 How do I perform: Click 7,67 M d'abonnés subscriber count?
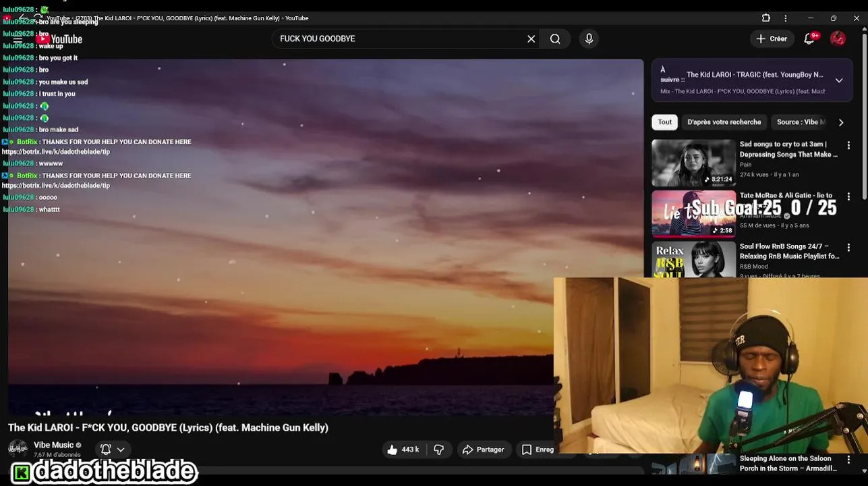(57, 455)
